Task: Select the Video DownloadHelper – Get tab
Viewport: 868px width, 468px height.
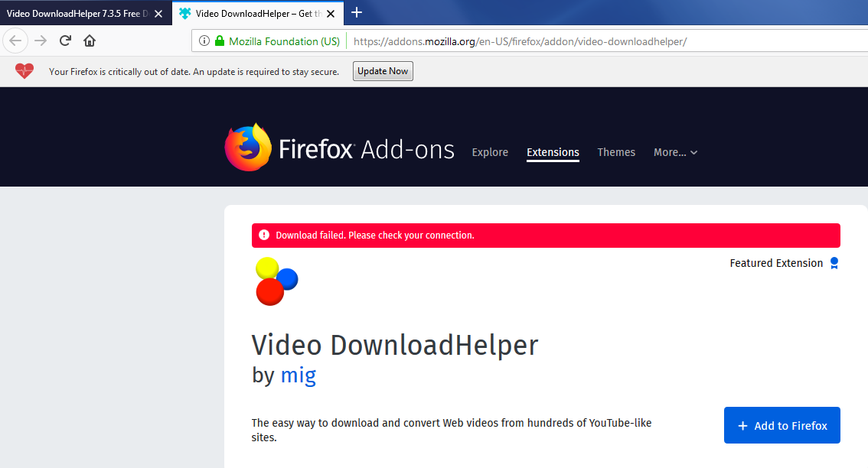Action: coord(258,13)
